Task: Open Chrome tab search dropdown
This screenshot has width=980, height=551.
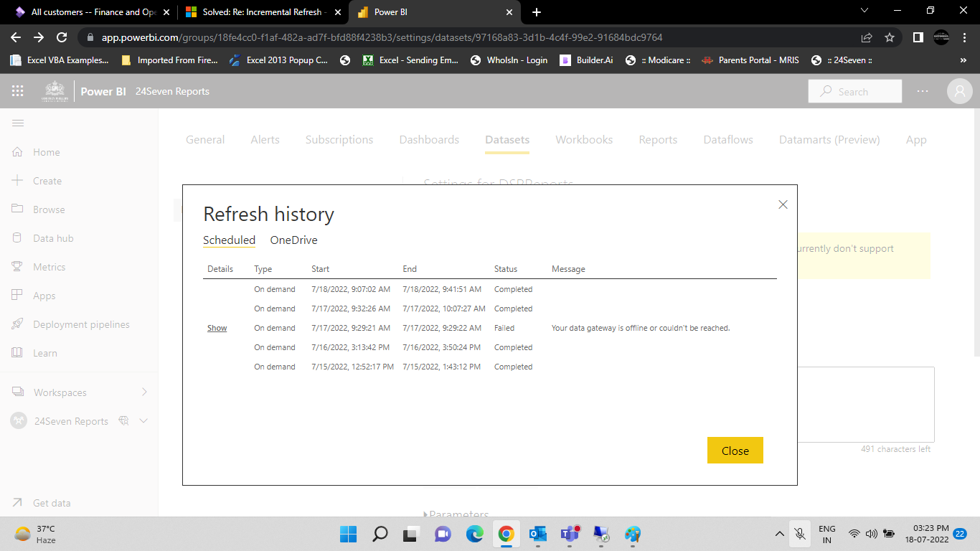Action: (x=864, y=11)
